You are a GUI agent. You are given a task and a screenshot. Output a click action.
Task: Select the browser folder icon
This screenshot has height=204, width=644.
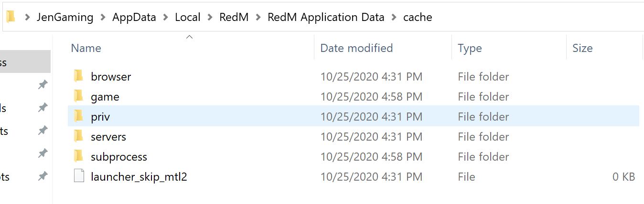(79, 76)
